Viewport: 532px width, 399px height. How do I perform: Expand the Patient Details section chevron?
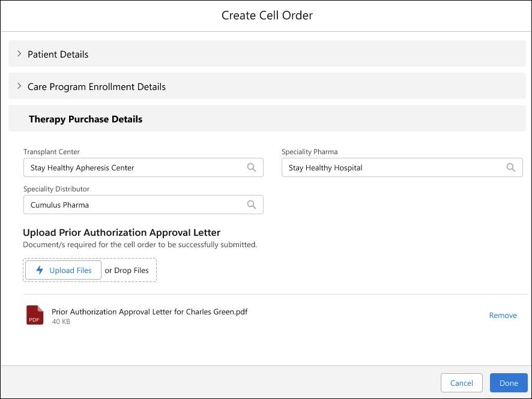[19, 53]
